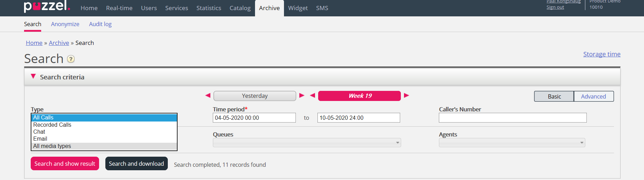This screenshot has width=644, height=180.
Task: Click the Caller's Number input field
Action: (512, 118)
